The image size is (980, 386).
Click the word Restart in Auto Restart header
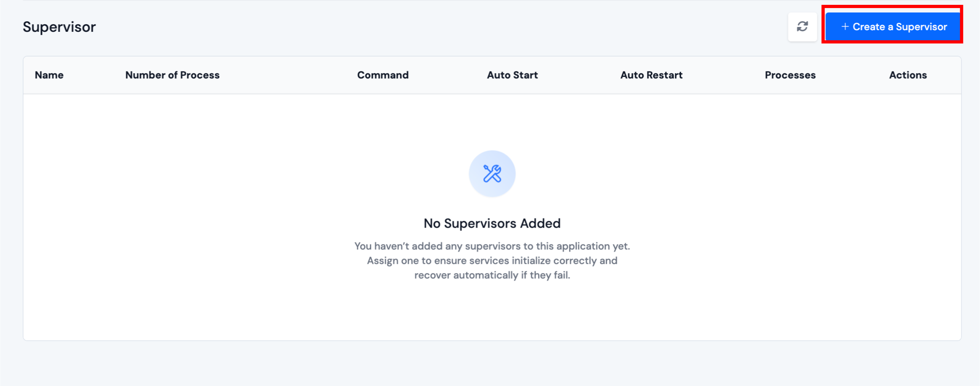click(664, 75)
